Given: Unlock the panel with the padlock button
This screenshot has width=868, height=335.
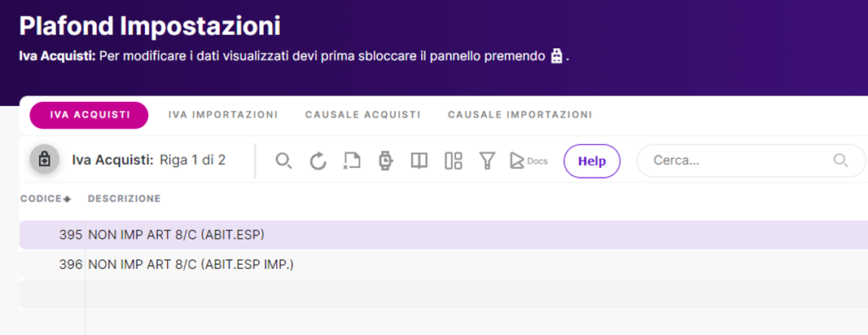Looking at the screenshot, I should coord(44,161).
